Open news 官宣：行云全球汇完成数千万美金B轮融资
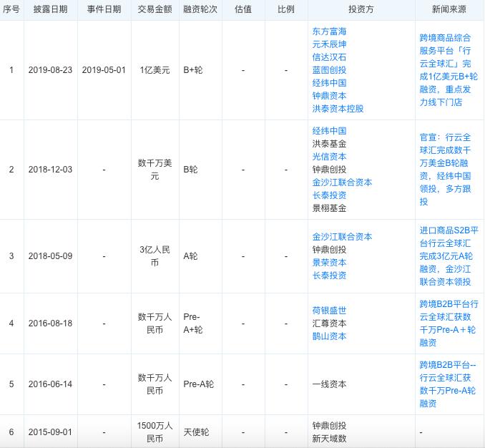485x448 pixels. 446,169
